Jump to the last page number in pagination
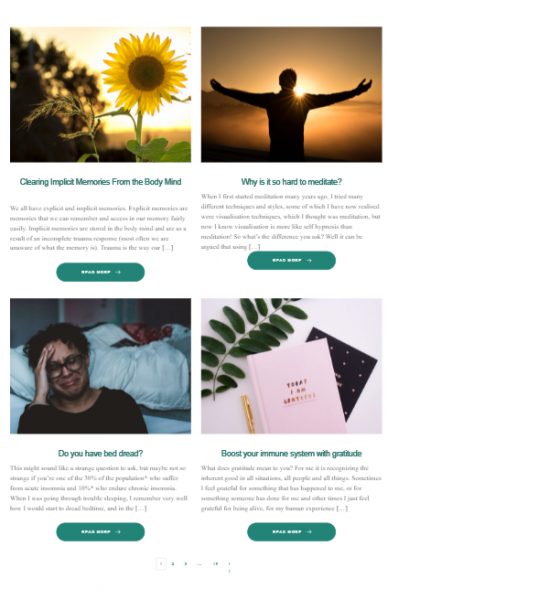The image size is (549, 600). [215, 564]
